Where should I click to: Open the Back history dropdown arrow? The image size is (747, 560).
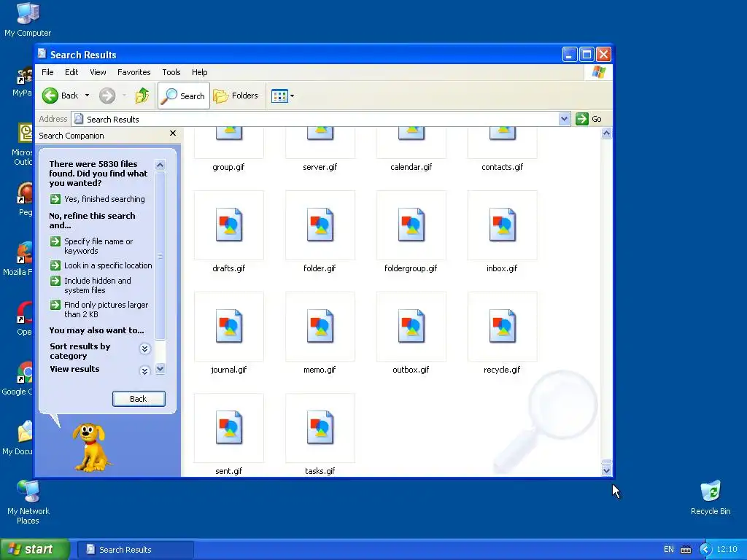tap(88, 96)
